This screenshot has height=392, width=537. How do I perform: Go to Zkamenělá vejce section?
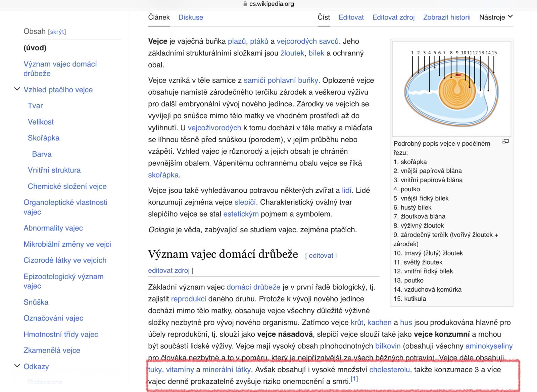(x=52, y=350)
